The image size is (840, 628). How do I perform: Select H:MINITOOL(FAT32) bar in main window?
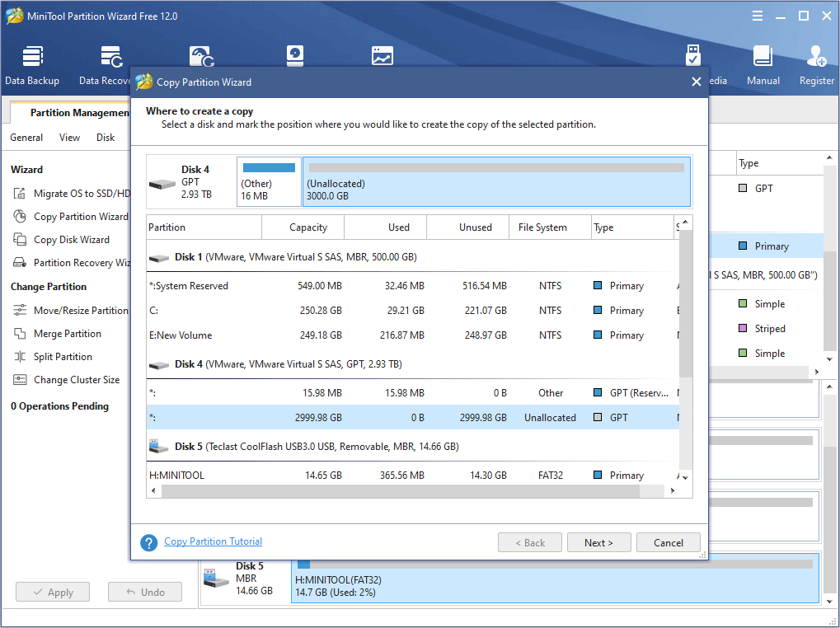[x=555, y=579]
